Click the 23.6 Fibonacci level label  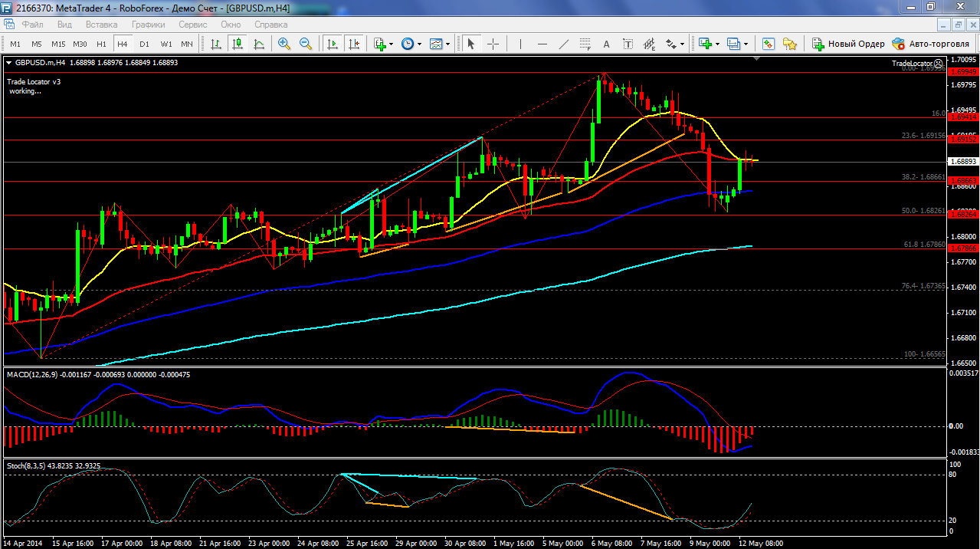[925, 135]
